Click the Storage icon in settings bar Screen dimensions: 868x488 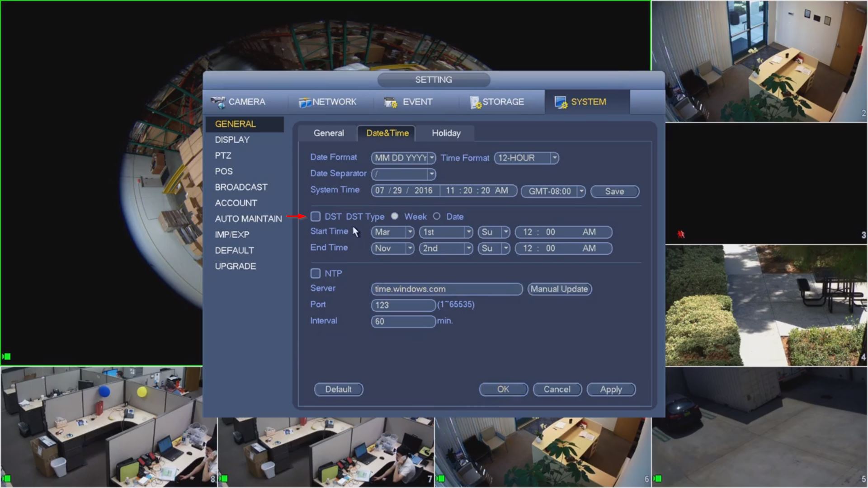tap(475, 103)
